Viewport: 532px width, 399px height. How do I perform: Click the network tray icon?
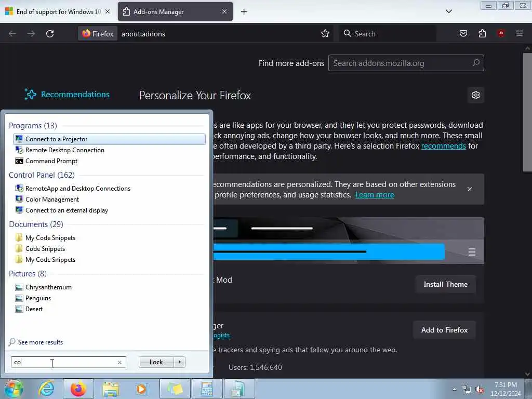click(x=467, y=390)
